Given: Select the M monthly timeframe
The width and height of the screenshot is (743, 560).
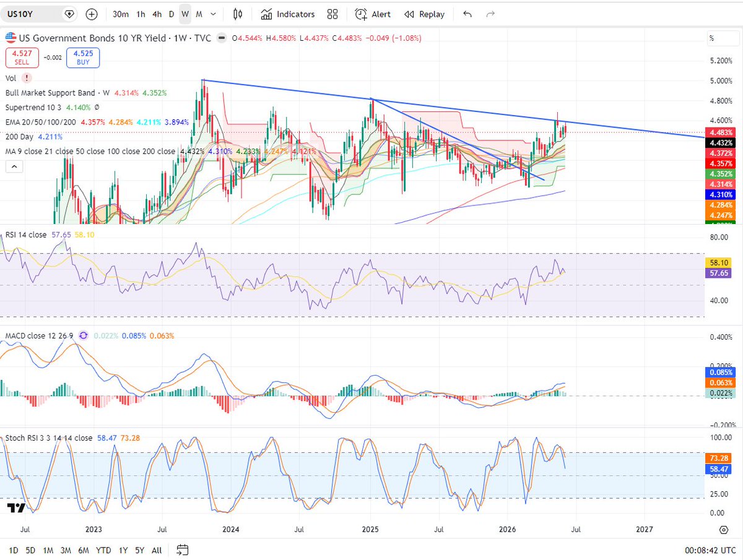Looking at the screenshot, I should coord(199,14).
